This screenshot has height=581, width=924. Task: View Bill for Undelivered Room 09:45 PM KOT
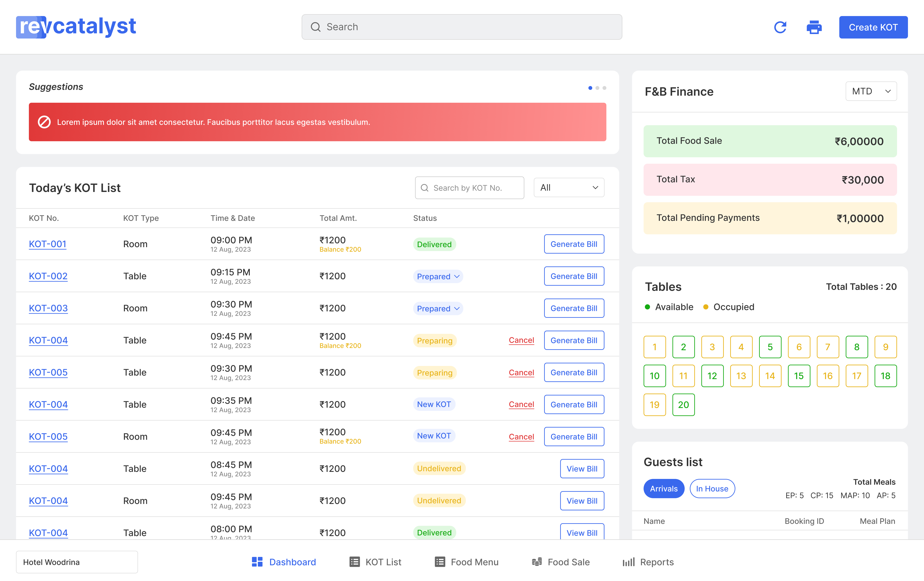point(582,501)
